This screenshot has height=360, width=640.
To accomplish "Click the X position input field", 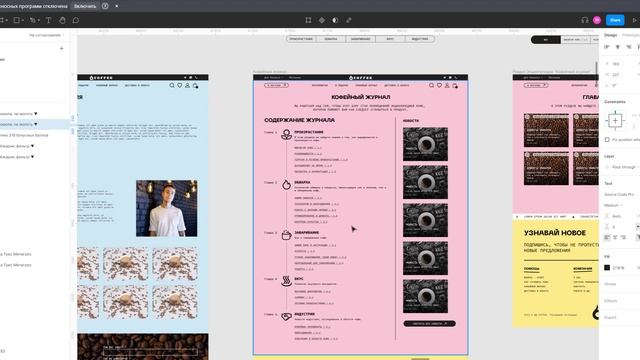I will coord(616,64).
